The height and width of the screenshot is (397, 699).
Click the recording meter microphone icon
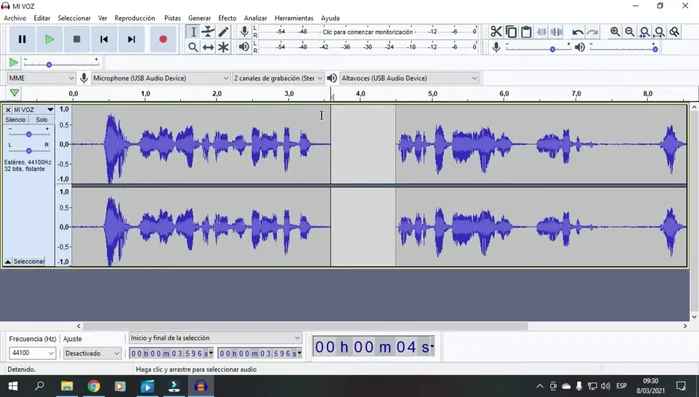[244, 31]
